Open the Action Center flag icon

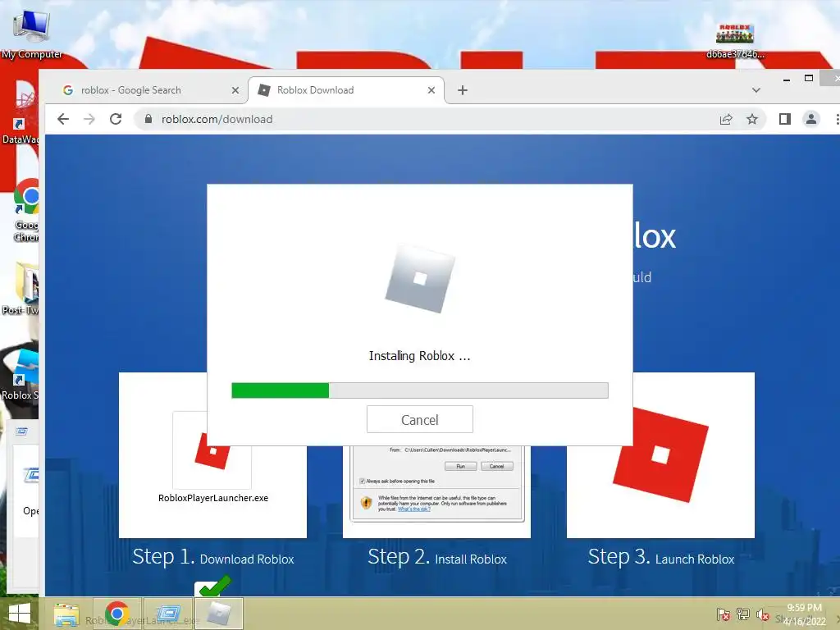pyautogui.click(x=724, y=614)
